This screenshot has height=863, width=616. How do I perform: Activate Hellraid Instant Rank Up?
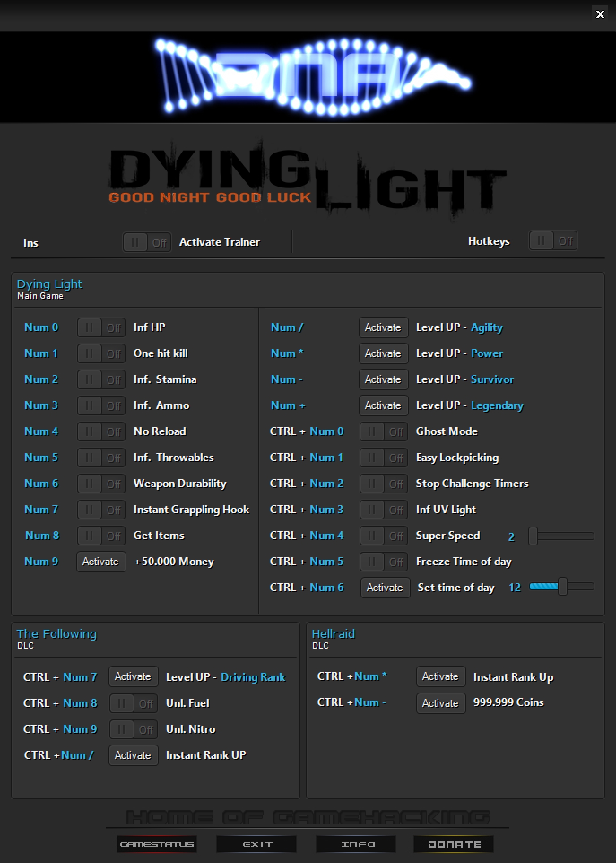point(441,677)
